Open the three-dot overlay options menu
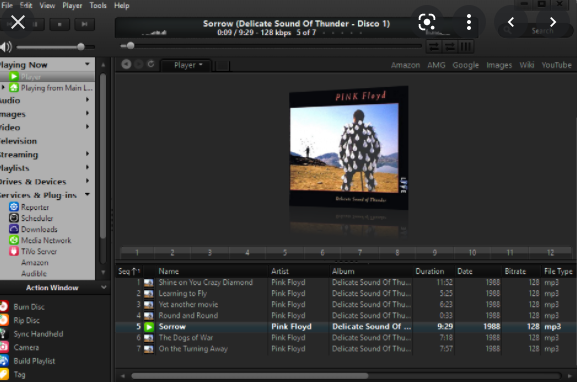577x382 pixels. [x=468, y=22]
